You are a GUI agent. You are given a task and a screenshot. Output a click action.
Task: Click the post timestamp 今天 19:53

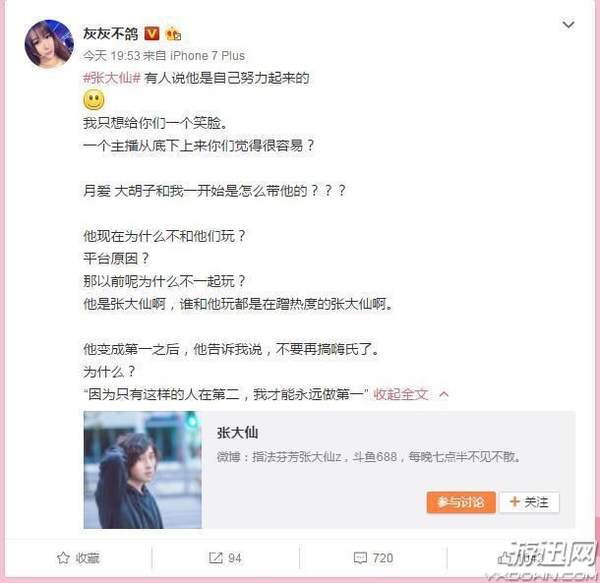pyautogui.click(x=112, y=56)
